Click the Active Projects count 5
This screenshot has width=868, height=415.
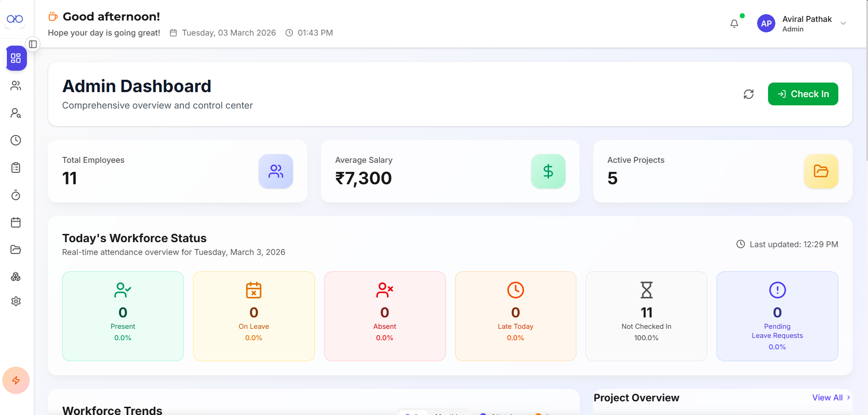(612, 178)
